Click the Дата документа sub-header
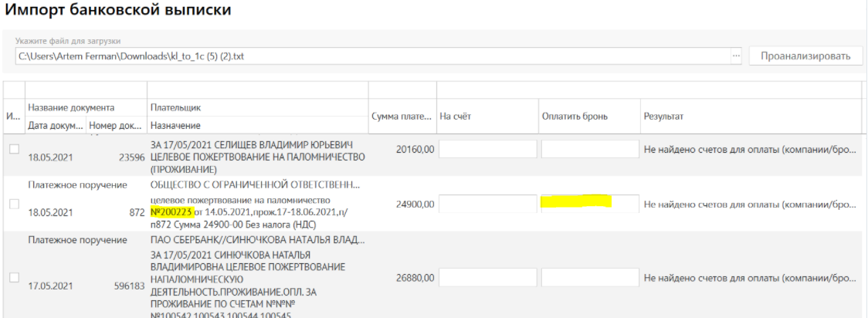Screen dimensions: 868x318 [55, 125]
